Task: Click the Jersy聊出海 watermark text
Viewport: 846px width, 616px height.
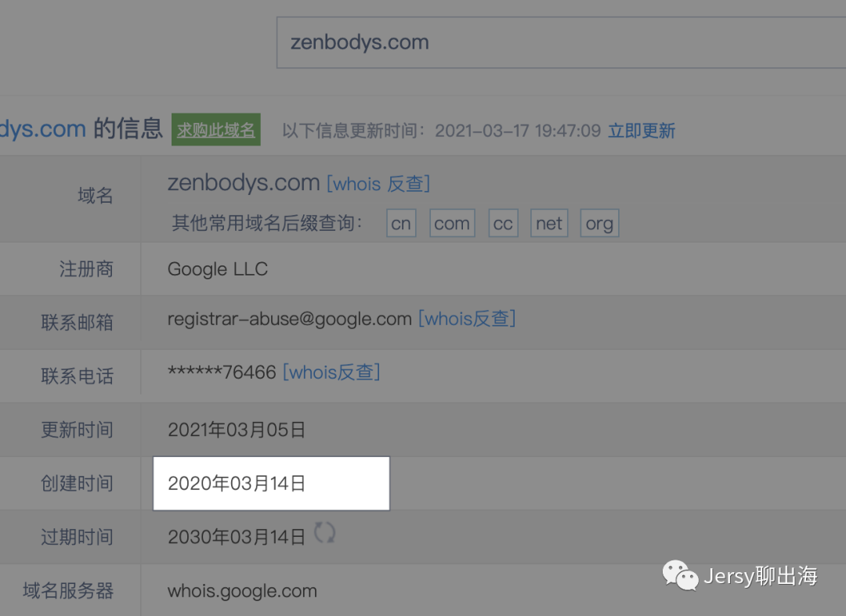Action: [x=761, y=575]
